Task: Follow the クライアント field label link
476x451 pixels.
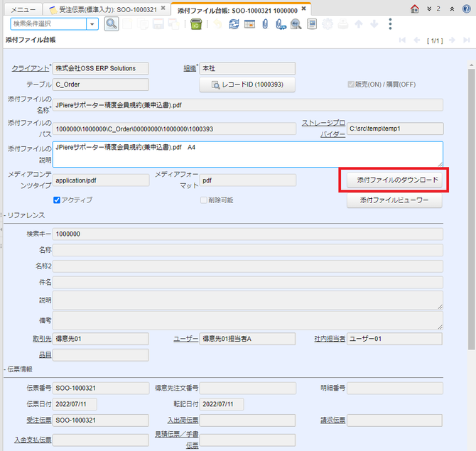Action: point(31,69)
